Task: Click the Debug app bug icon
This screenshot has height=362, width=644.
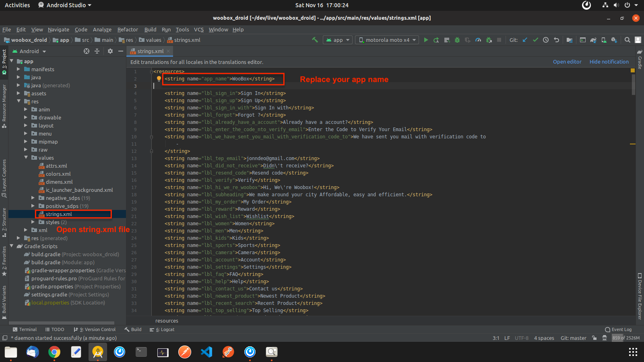Action: [457, 40]
